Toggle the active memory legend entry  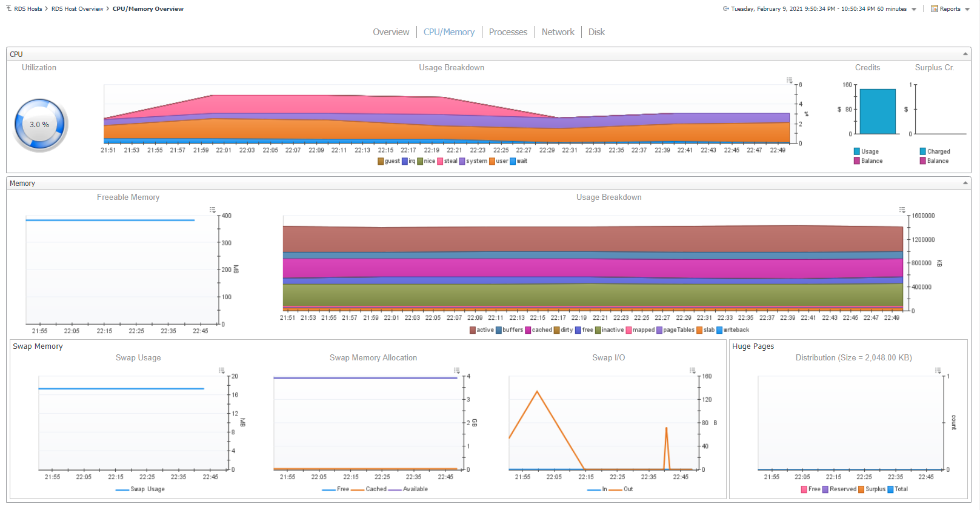coord(482,330)
